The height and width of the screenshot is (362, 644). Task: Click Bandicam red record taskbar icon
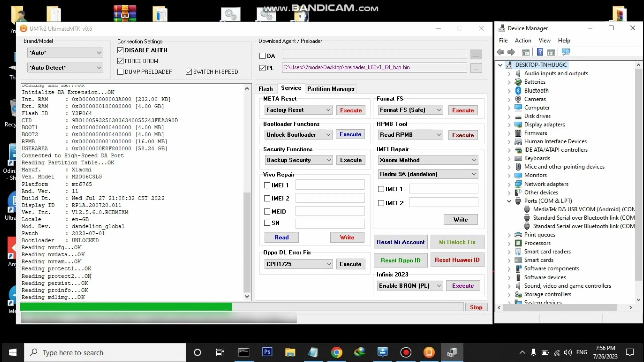tap(406, 352)
